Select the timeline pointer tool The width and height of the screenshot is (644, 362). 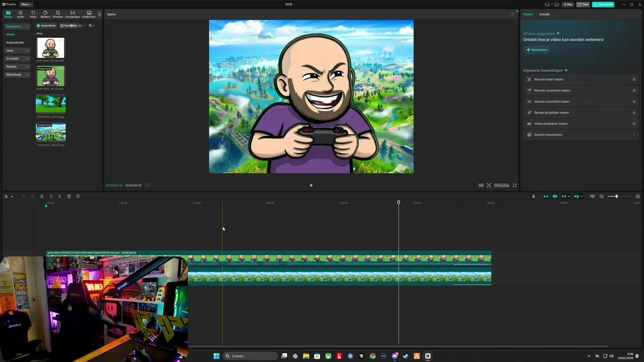[6, 196]
